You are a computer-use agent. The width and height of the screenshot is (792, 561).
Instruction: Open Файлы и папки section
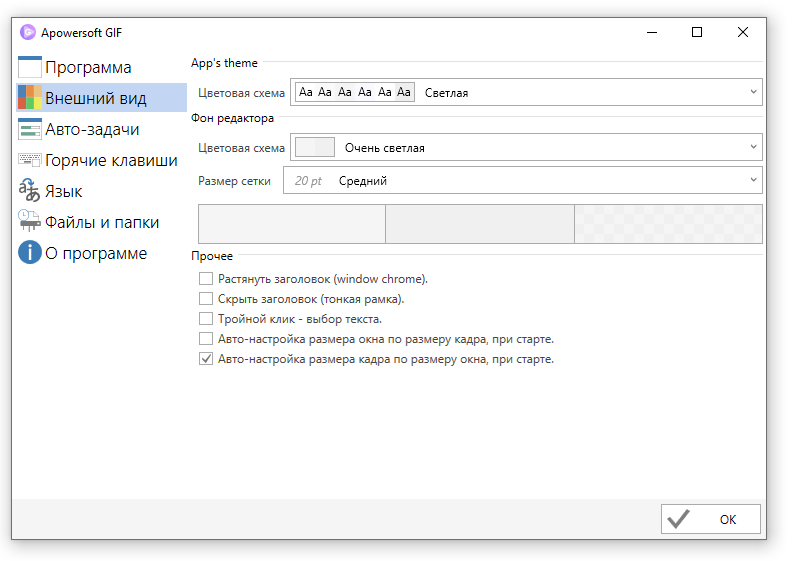(102, 222)
